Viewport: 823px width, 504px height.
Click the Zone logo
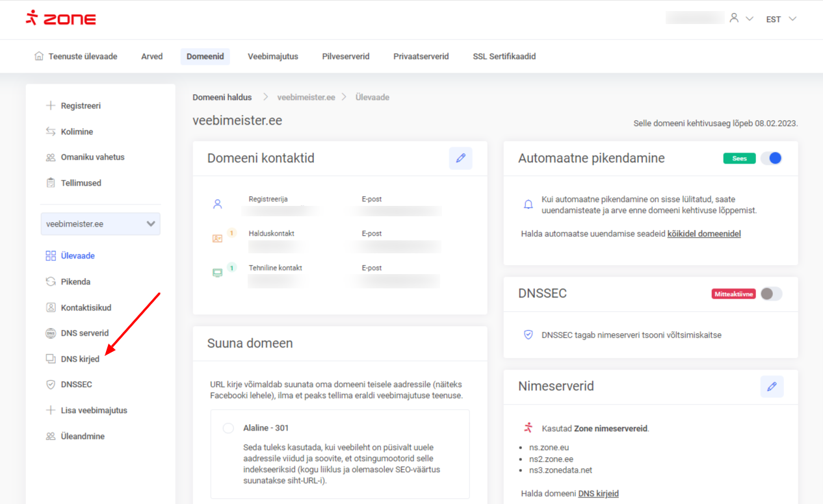[60, 18]
